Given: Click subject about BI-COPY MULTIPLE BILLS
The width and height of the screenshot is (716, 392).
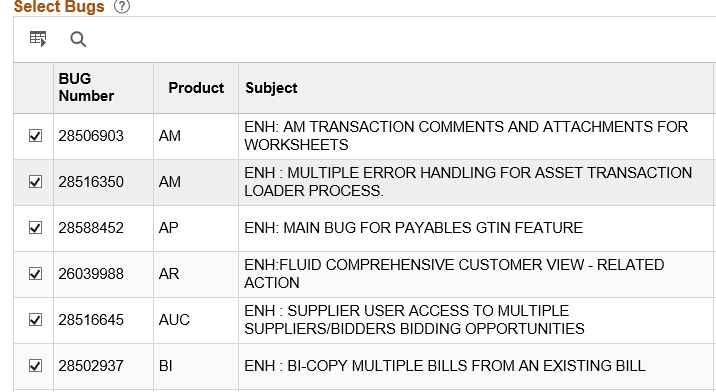Looking at the screenshot, I should 445,366.
